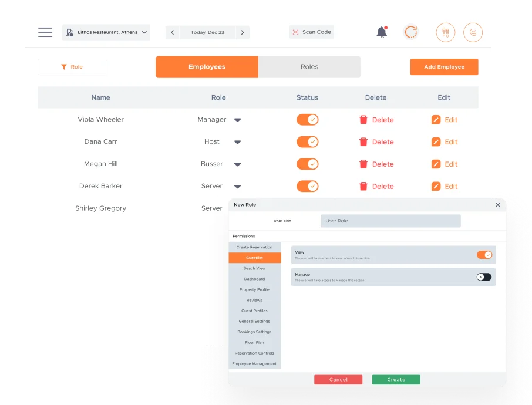Select Floor Plan permission section
Viewport: 532px width, 405px height.
click(x=255, y=343)
